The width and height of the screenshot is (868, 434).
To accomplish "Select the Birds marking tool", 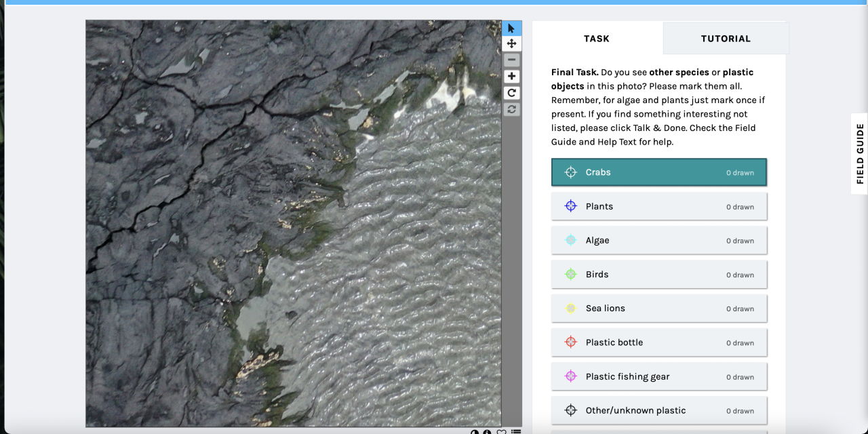I will [x=659, y=274].
